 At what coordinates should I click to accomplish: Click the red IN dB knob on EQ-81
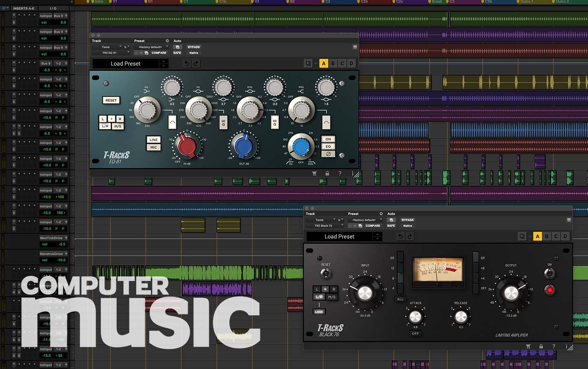186,145
